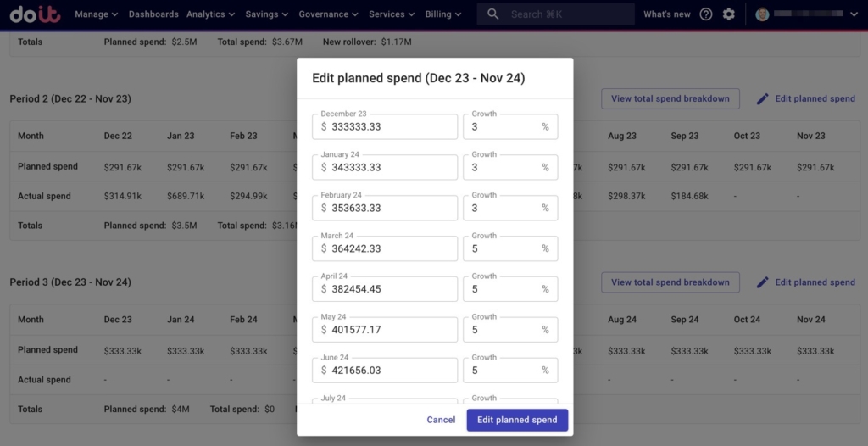Confirm with Edit planned spend button

coord(517,420)
